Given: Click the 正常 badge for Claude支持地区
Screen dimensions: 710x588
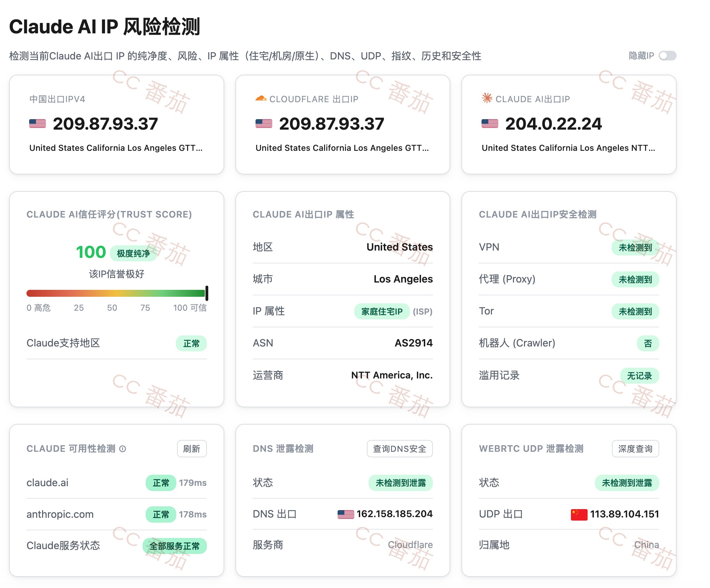Looking at the screenshot, I should coord(191,343).
